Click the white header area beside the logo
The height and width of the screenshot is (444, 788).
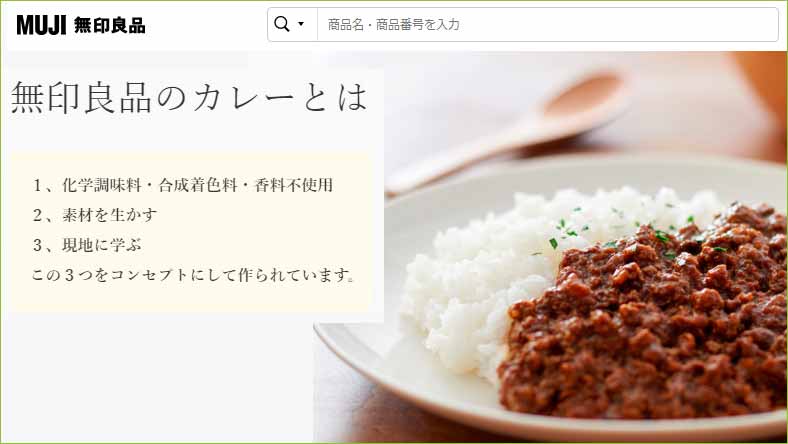(x=206, y=25)
